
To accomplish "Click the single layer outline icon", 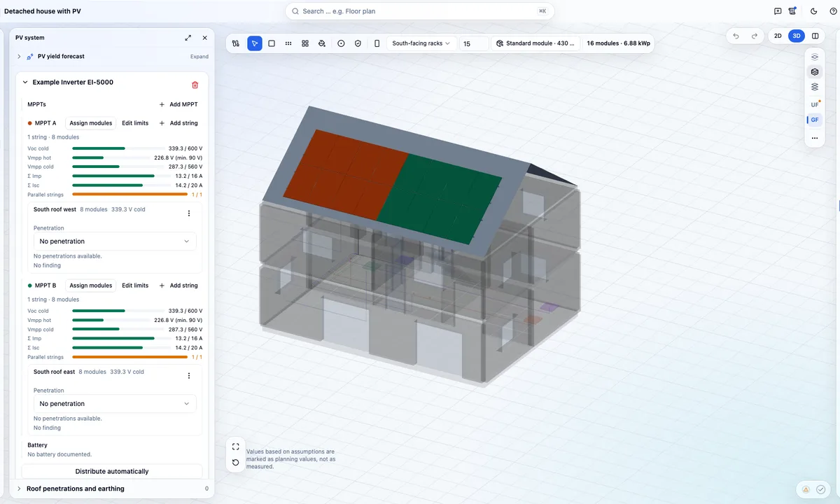I will click(815, 57).
